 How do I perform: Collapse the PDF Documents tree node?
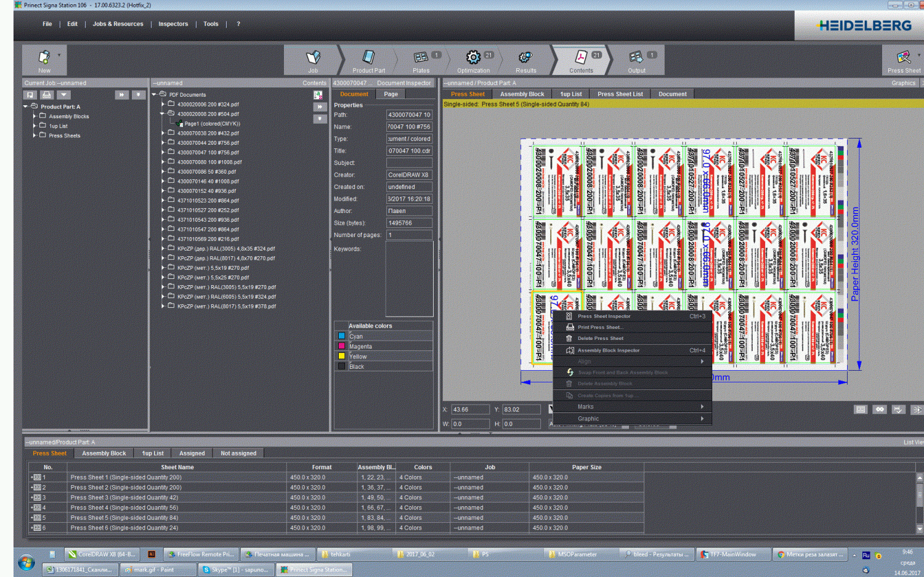coord(155,94)
